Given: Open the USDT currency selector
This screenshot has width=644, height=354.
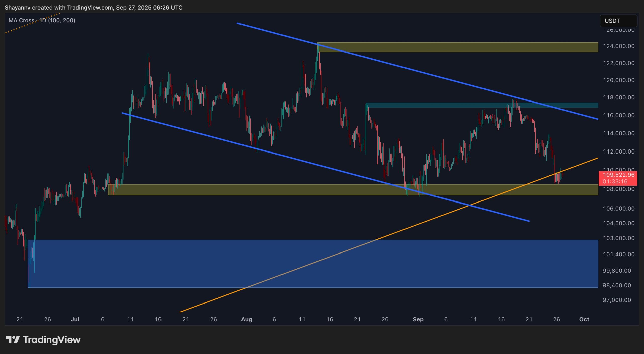Looking at the screenshot, I should [618, 21].
